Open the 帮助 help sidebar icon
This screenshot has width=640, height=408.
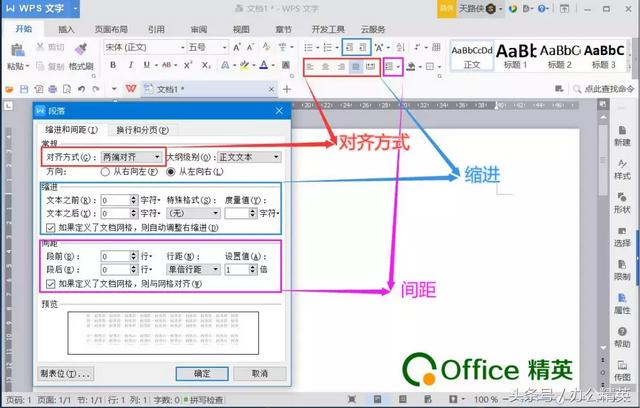pos(622,337)
